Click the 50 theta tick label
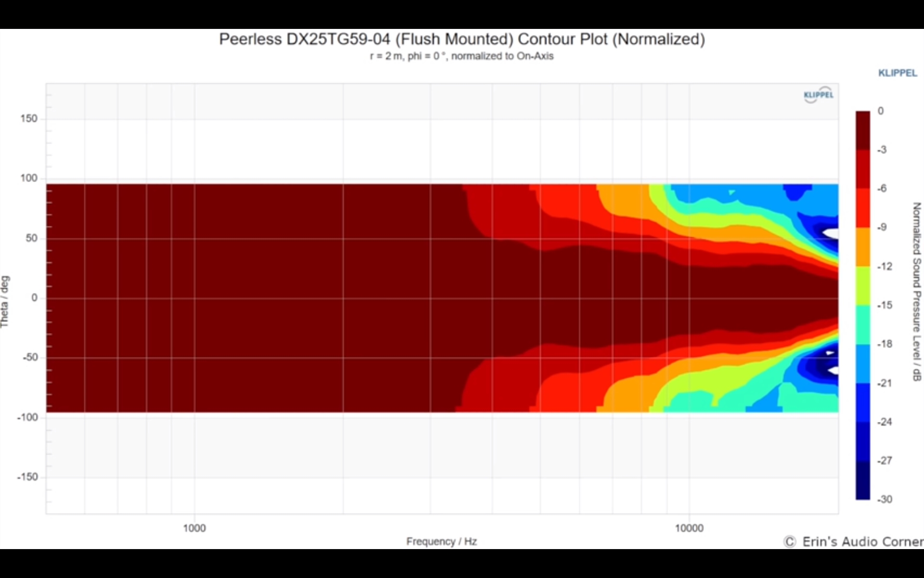The height and width of the screenshot is (578, 924). tap(31, 238)
